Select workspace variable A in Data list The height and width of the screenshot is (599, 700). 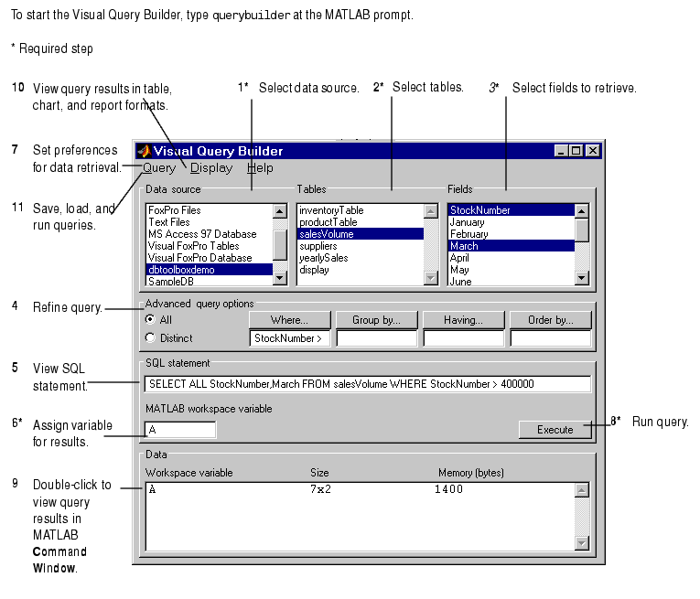point(152,489)
